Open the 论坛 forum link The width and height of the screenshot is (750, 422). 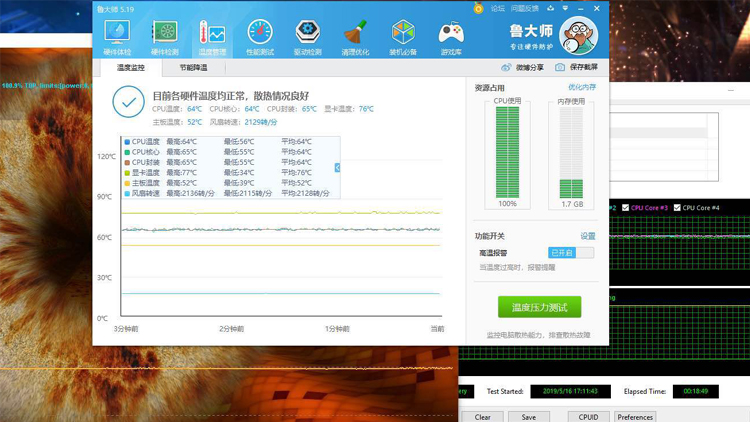tap(498, 8)
